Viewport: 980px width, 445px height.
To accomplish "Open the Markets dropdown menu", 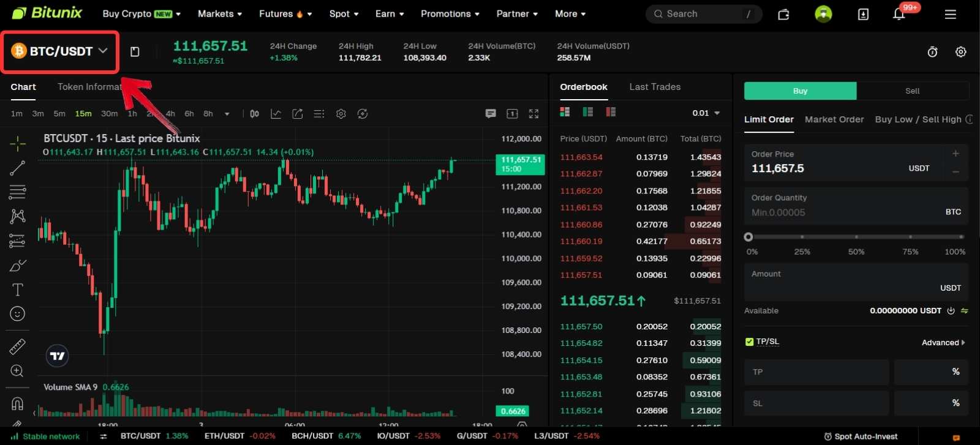I will pyautogui.click(x=220, y=13).
